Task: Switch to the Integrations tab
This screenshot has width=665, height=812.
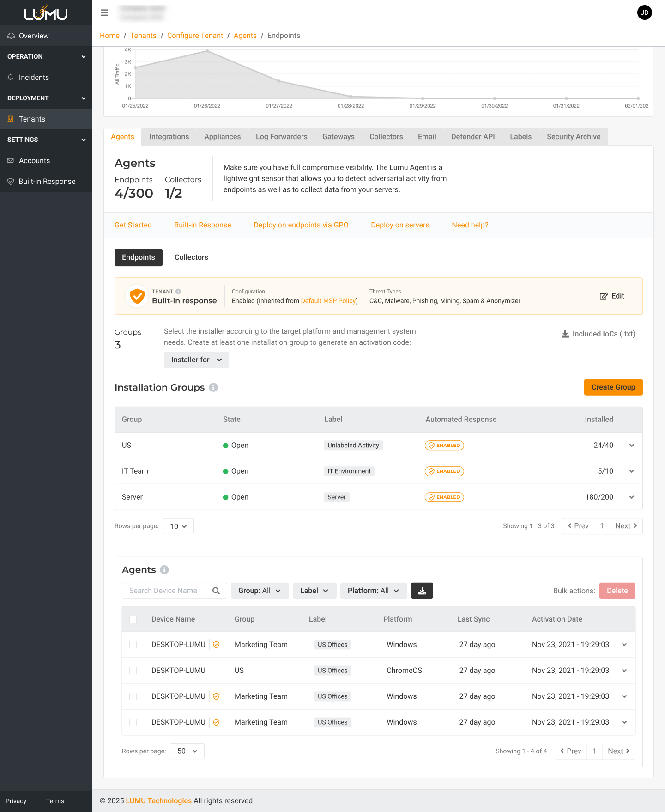Action: point(169,137)
